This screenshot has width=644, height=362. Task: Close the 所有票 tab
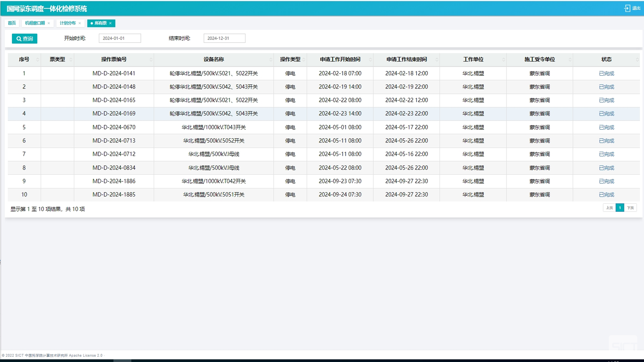(110, 23)
